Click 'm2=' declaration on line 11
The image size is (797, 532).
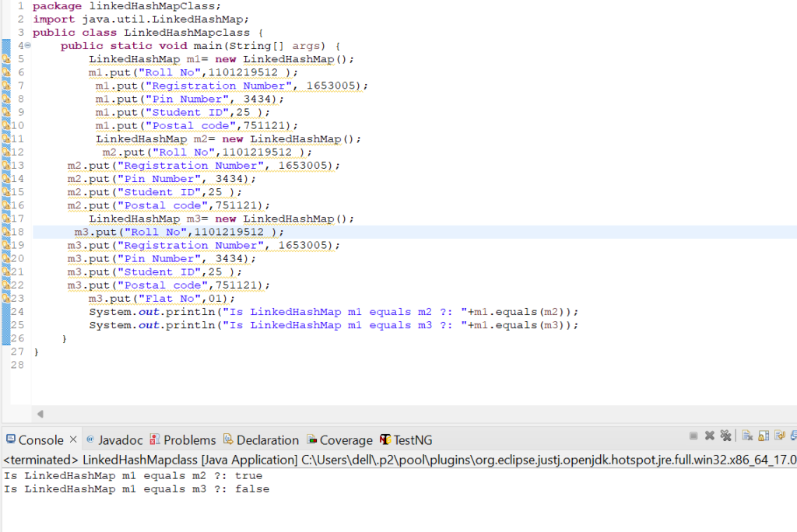(205, 138)
